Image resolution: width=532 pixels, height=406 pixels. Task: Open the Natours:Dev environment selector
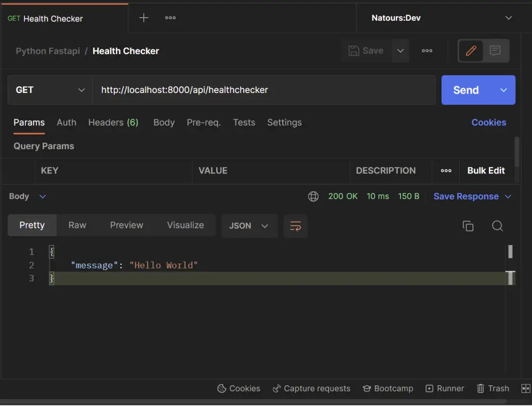point(439,18)
